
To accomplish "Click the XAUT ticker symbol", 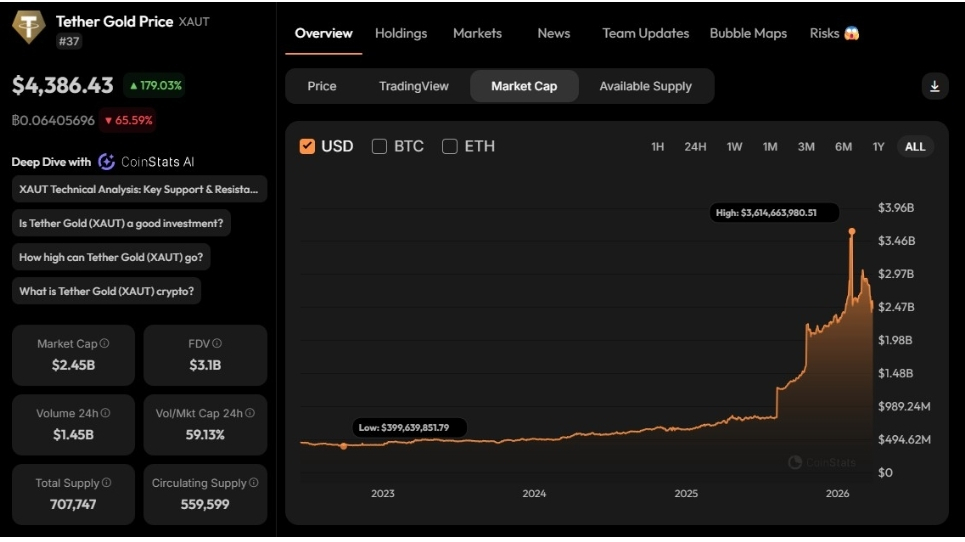I will pos(194,22).
